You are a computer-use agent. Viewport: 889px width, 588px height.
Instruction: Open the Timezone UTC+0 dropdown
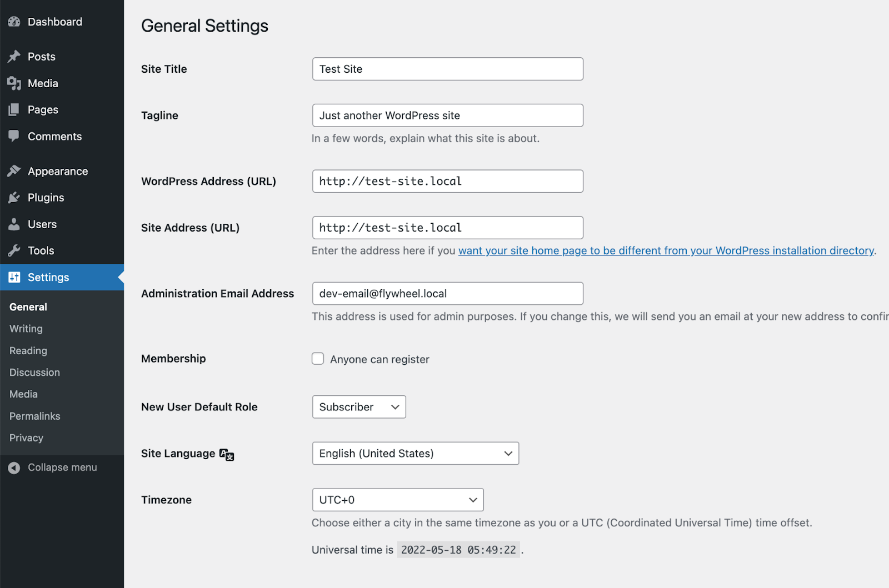[x=398, y=500]
